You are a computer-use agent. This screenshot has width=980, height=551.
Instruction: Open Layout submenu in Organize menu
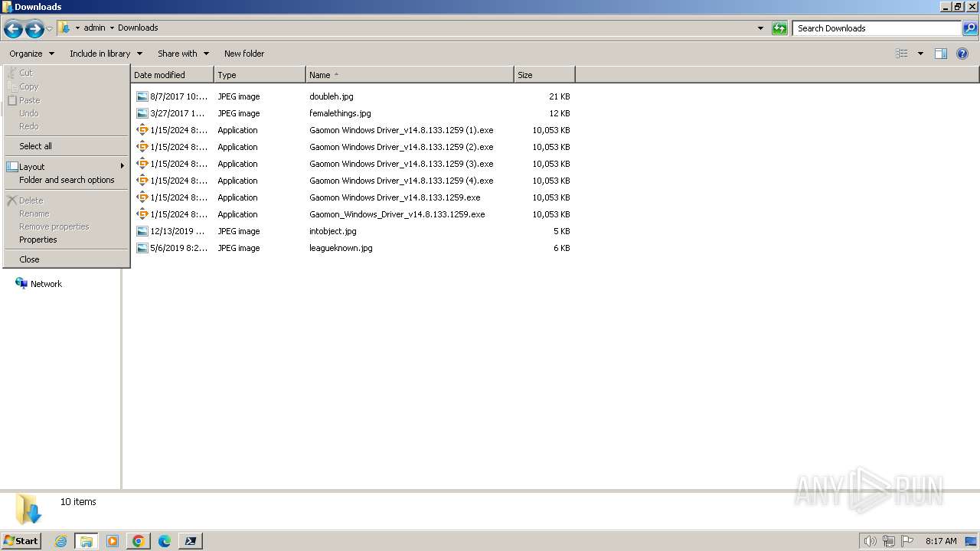tap(66, 167)
